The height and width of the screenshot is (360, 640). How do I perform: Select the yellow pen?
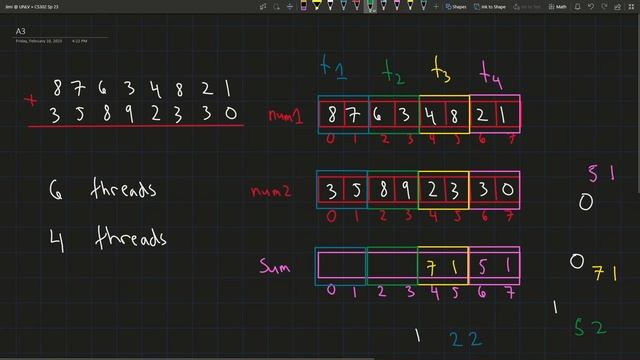410,6
